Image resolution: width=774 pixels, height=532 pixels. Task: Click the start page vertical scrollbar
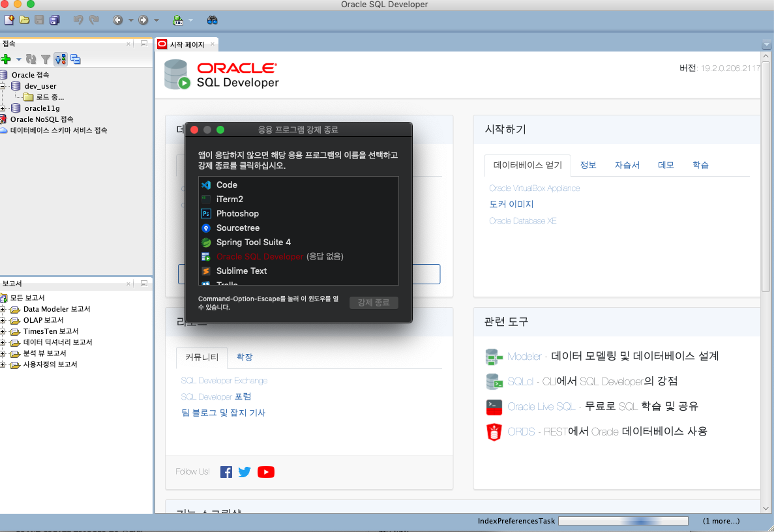(766, 175)
